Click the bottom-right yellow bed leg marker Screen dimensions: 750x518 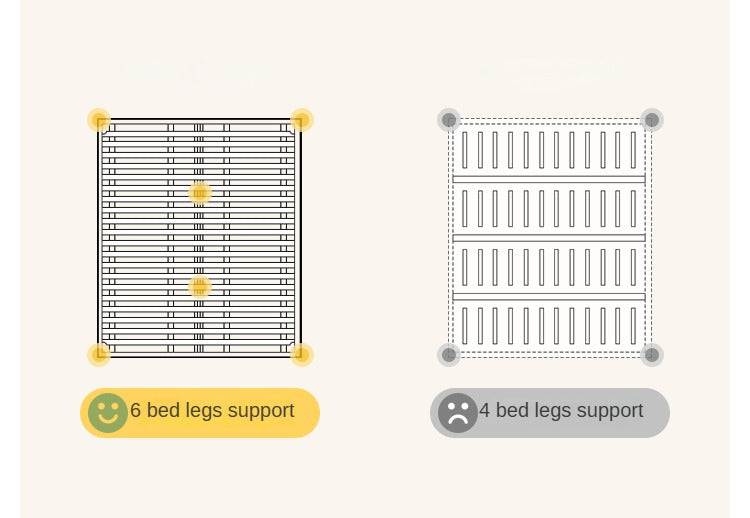click(301, 354)
